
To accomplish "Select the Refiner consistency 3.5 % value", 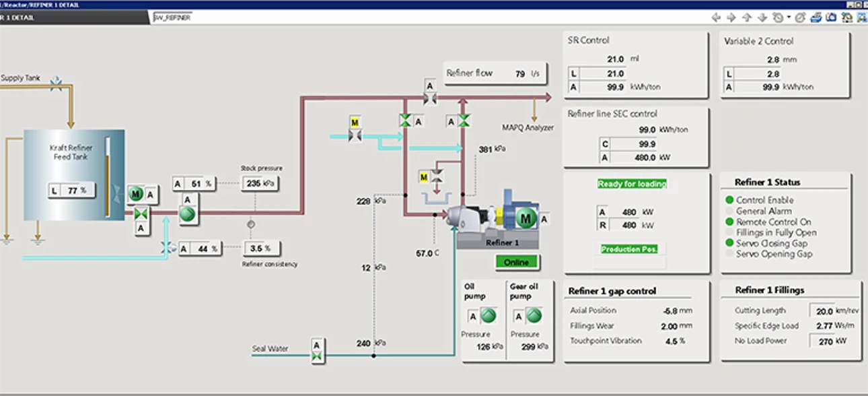I will (262, 248).
